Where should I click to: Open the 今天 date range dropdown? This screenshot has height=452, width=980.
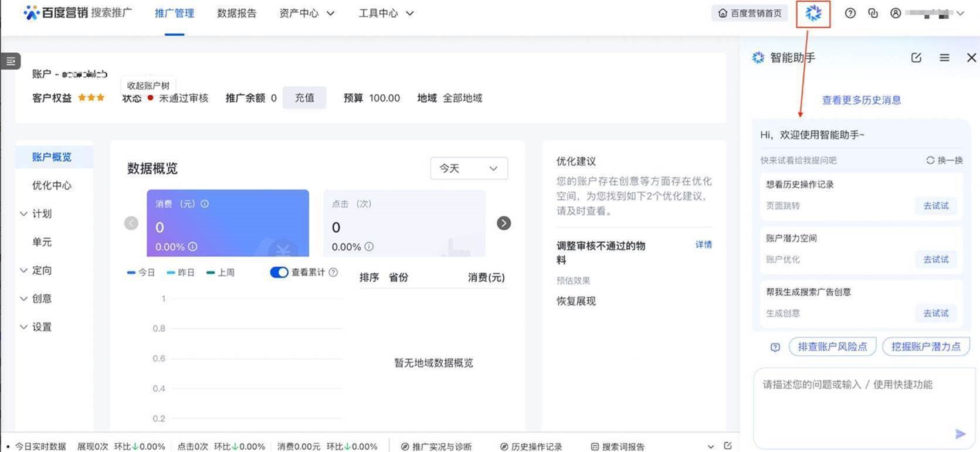pos(469,169)
